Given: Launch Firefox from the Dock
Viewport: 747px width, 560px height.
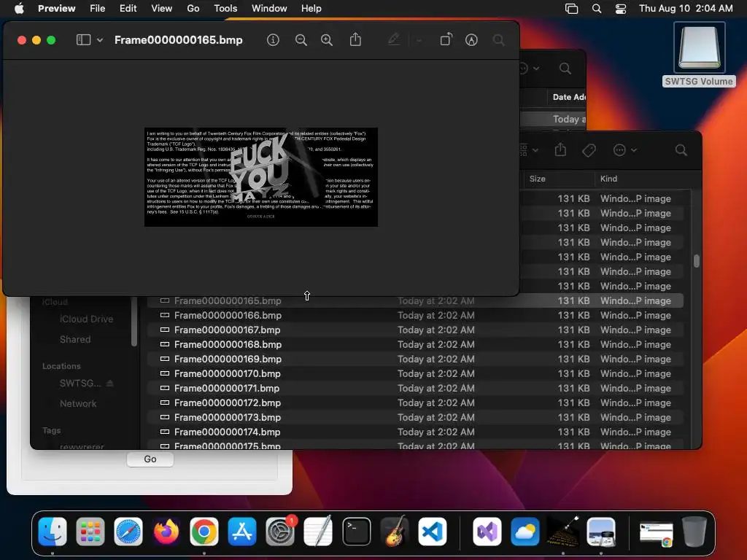Looking at the screenshot, I should pyautogui.click(x=166, y=532).
